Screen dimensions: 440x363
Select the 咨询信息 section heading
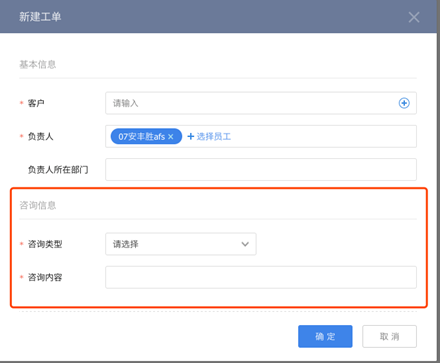[37, 205]
